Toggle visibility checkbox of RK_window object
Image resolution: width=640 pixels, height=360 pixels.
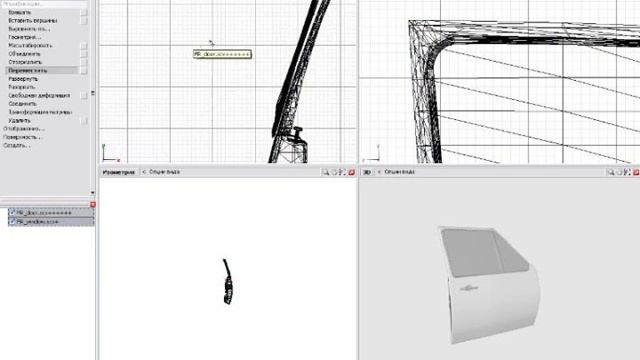[12, 221]
